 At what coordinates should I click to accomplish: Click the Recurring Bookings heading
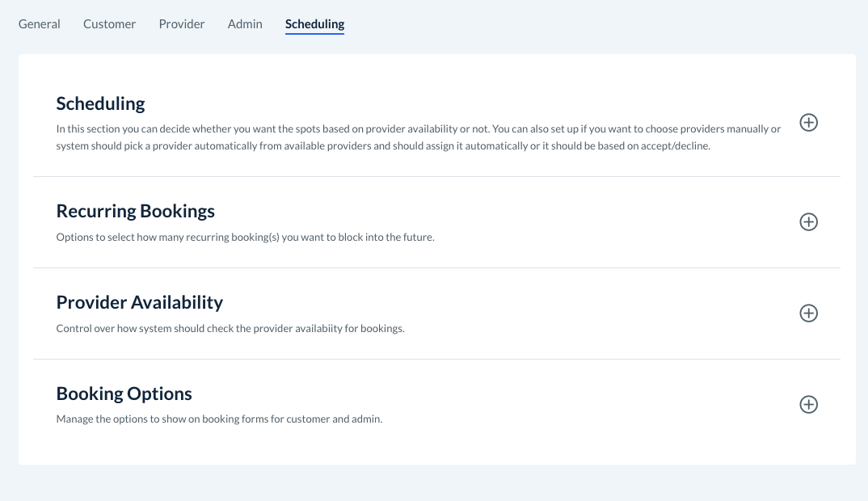(135, 211)
